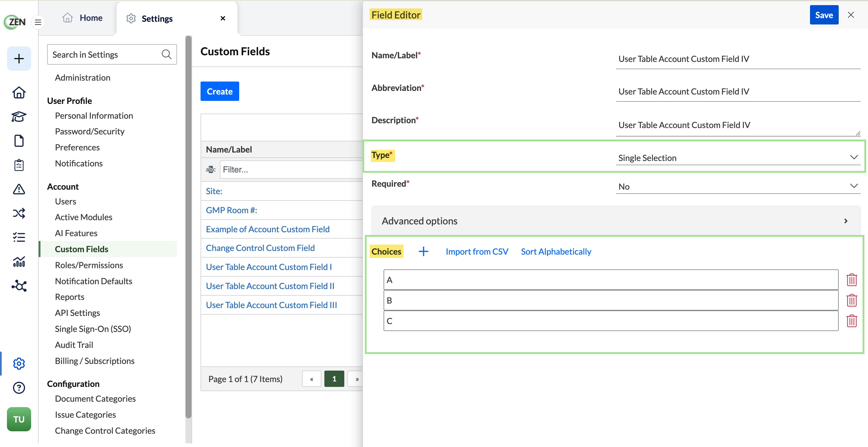This screenshot has width=868, height=447.
Task: Open Roles/Permissions in Account section
Action: pos(89,265)
